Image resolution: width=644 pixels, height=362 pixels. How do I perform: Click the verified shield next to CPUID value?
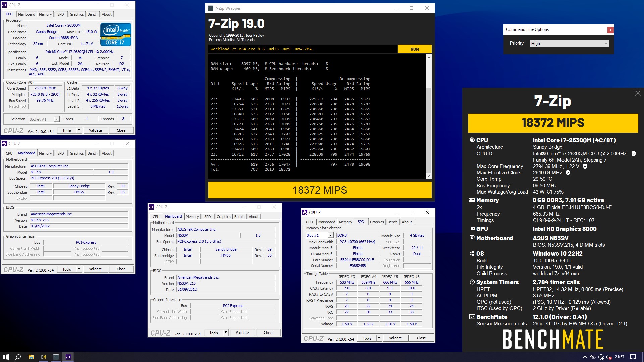pos(633,154)
